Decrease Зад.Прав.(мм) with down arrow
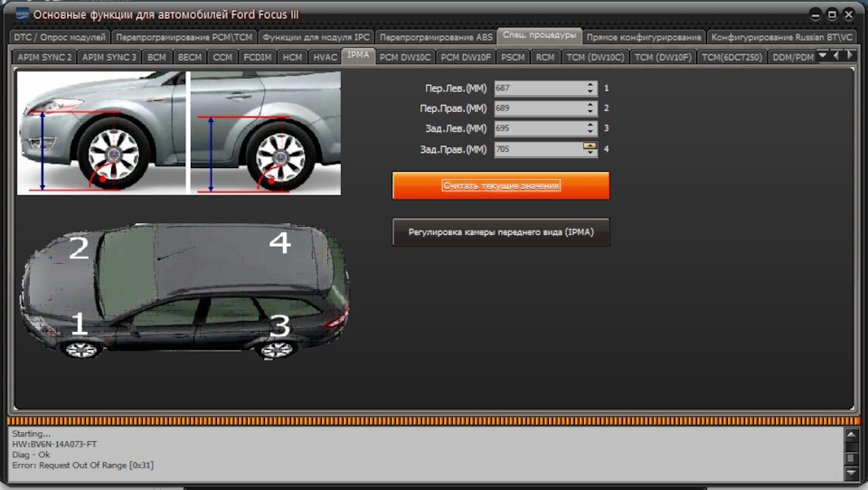868x490 pixels. click(590, 152)
